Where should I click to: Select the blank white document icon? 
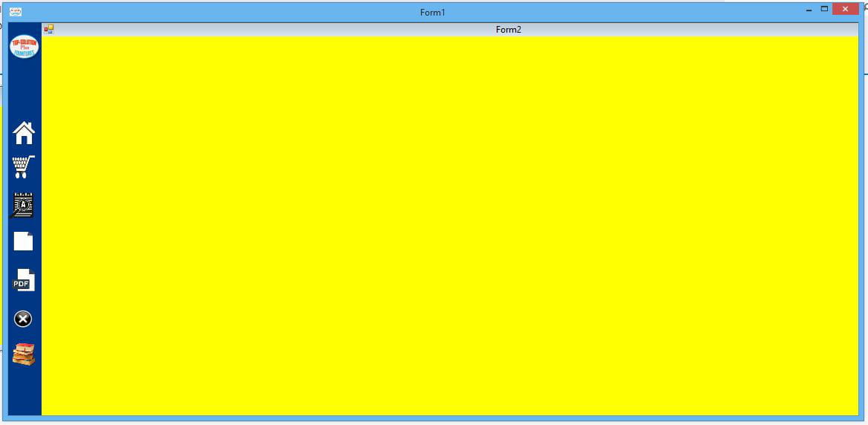pyautogui.click(x=24, y=241)
